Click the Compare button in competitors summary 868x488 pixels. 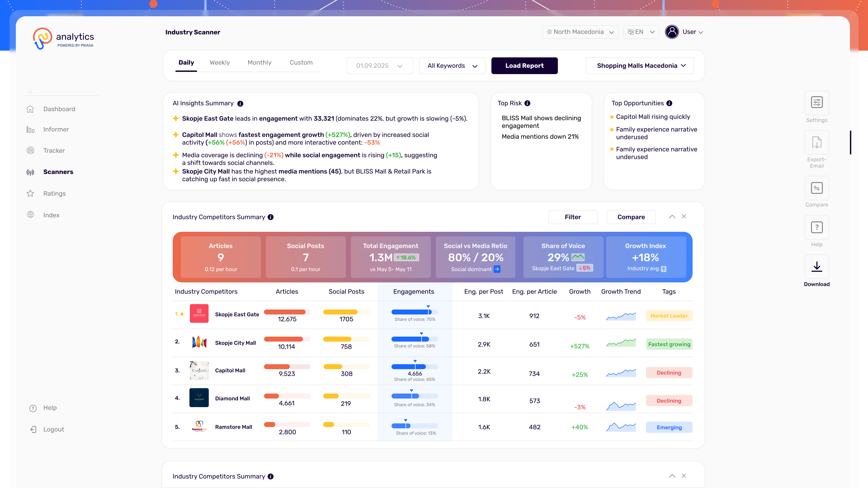[631, 217]
